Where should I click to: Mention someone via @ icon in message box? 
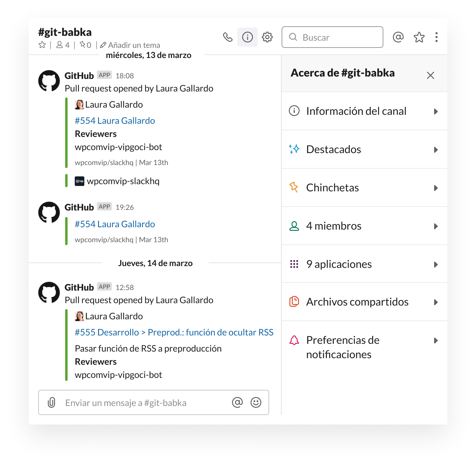[237, 402]
